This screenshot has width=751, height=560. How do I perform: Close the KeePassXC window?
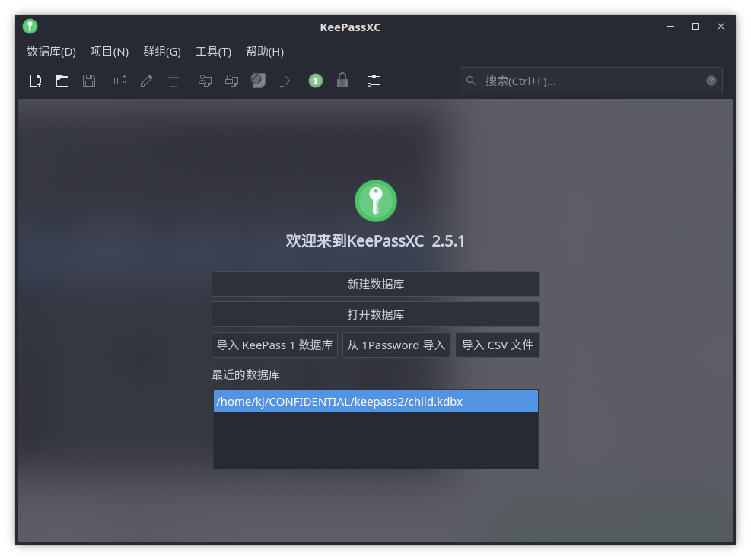tap(721, 27)
